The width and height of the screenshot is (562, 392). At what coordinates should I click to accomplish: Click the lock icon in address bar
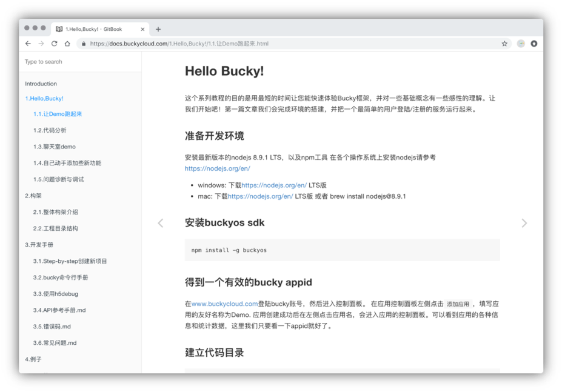pos(84,44)
